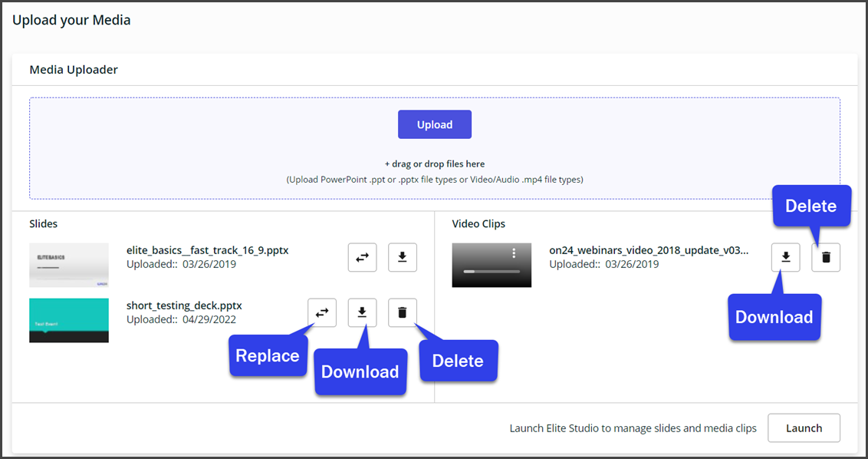868x459 pixels.
Task: Download the elite_basics__fast_track_16_9.pptx file
Action: click(403, 258)
